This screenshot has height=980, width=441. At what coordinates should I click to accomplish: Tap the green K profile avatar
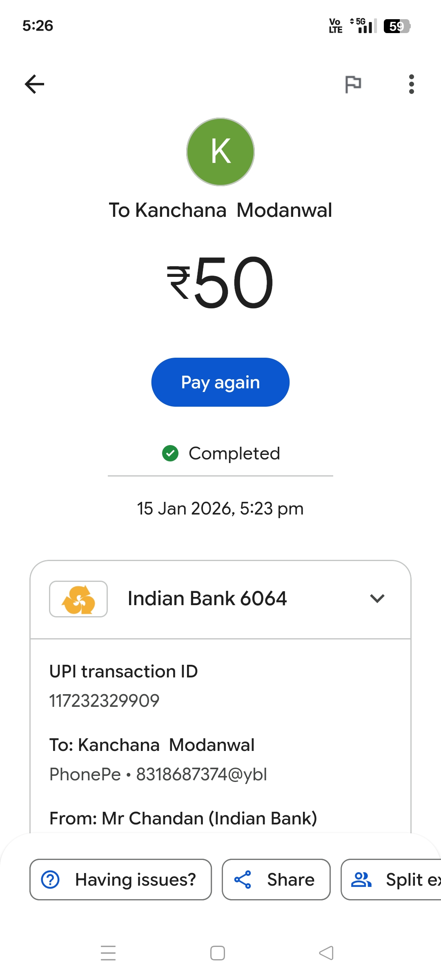[x=220, y=152]
